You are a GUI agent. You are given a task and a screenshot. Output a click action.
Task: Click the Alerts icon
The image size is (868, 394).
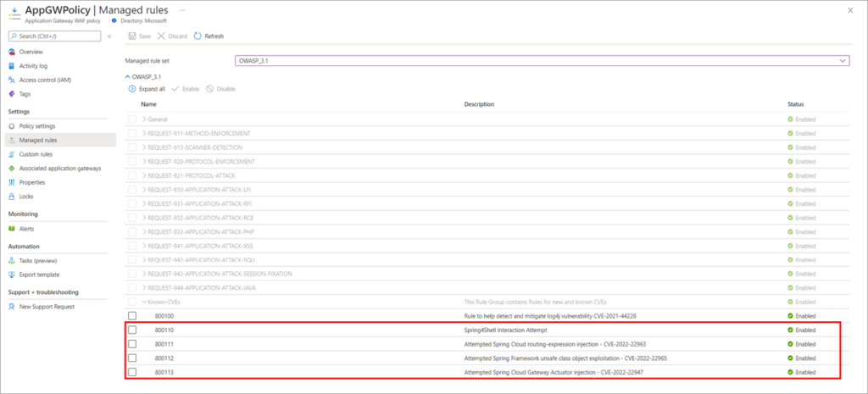[x=12, y=229]
